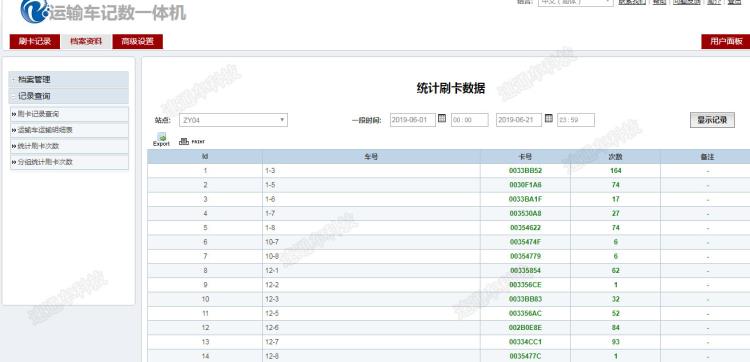Click card number 0030F1A6
The height and width of the screenshot is (362, 750).
(525, 185)
